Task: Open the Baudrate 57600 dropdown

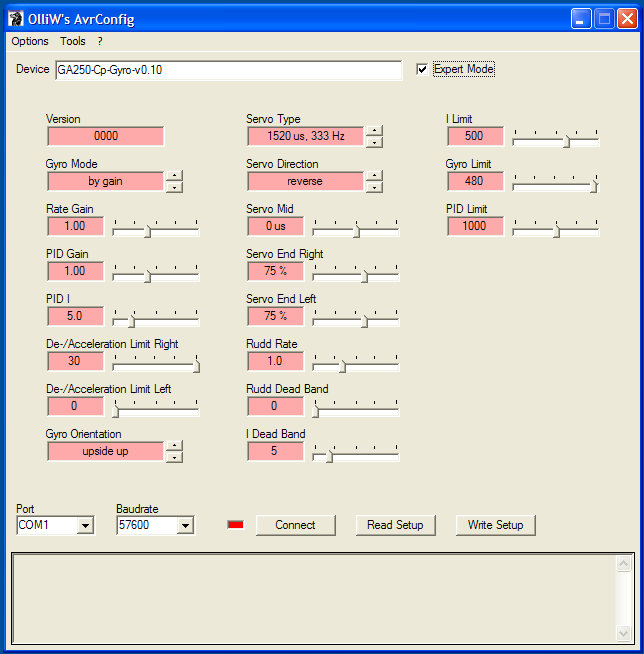Action: (184, 526)
